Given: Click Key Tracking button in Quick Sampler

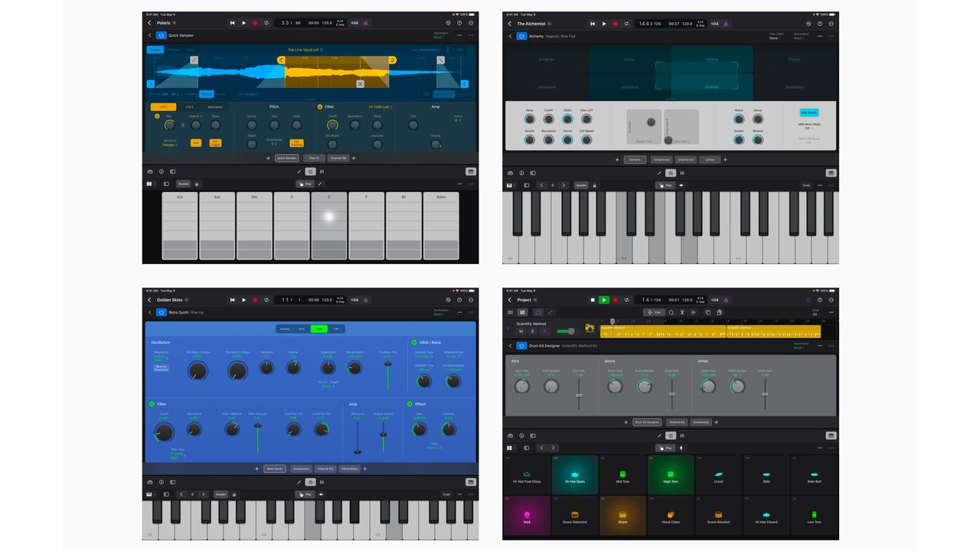Looking at the screenshot, I should point(299,143).
